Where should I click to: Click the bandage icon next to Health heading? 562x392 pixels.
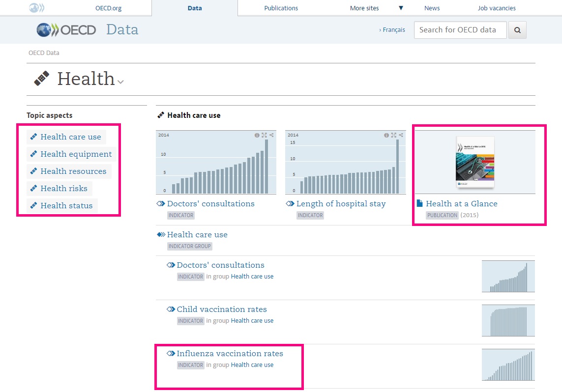42,79
